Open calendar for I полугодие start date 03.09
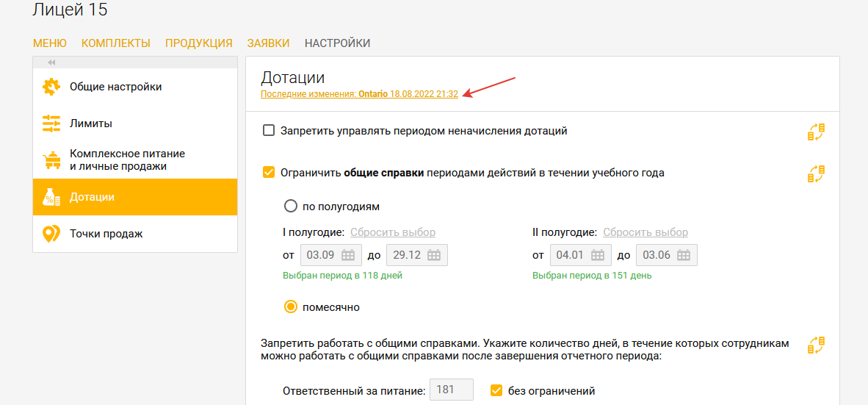The width and height of the screenshot is (868, 405). pos(347,255)
